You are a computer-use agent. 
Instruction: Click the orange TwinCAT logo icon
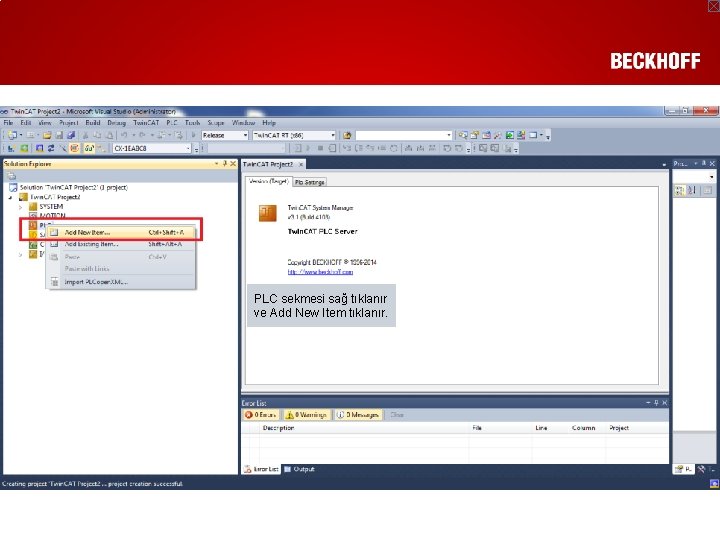click(267, 213)
